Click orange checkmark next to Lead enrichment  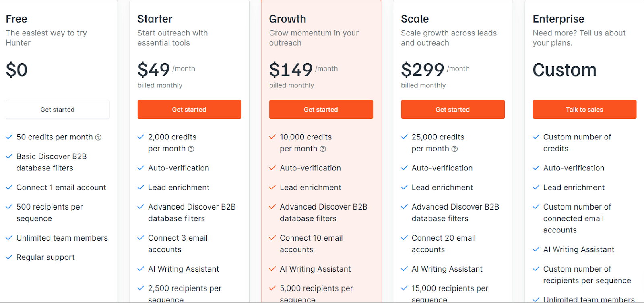coord(272,187)
